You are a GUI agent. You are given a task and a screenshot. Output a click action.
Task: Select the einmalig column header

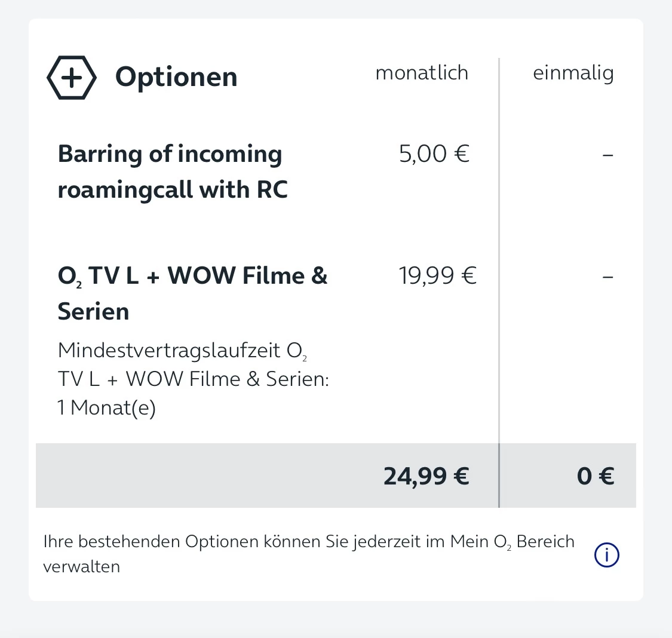(x=573, y=73)
